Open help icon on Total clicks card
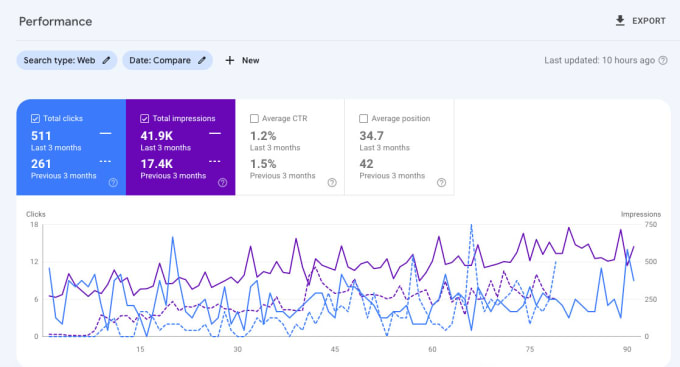680x367 pixels. click(x=113, y=183)
